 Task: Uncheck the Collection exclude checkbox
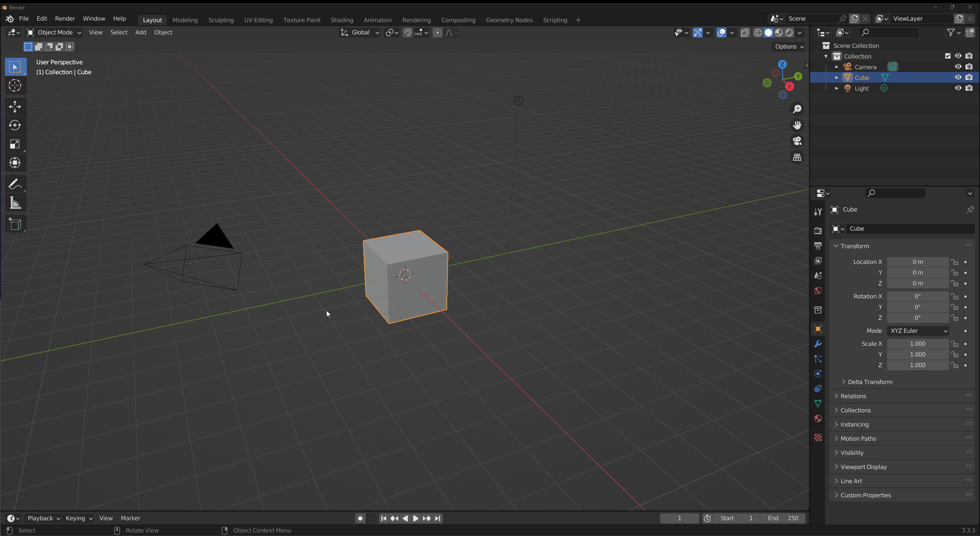(947, 56)
